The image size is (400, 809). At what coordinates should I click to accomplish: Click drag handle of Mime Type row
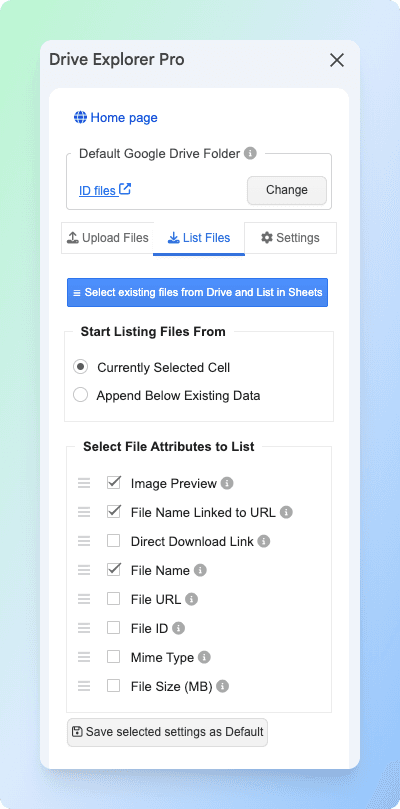click(84, 657)
